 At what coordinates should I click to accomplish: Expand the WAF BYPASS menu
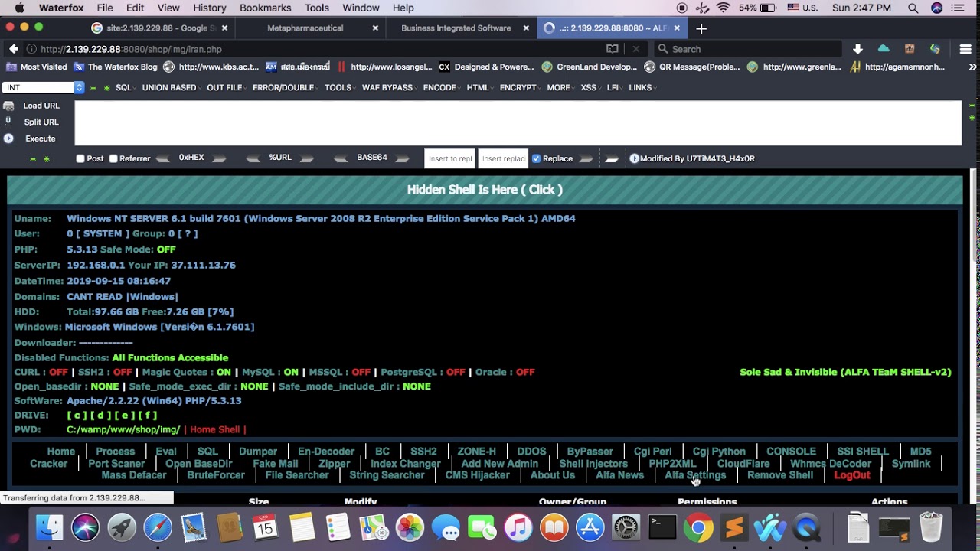click(x=387, y=88)
